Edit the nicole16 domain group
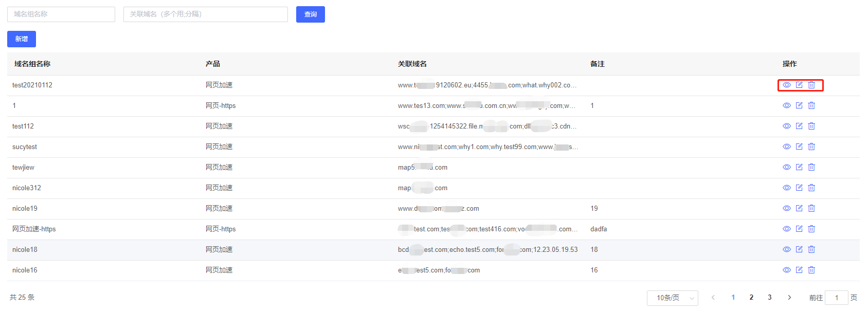Viewport: 868px width, 311px height. point(799,270)
